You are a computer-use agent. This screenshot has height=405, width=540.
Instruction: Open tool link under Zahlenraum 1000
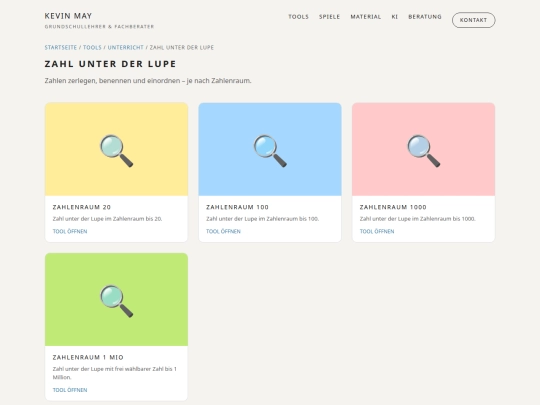[x=377, y=231]
